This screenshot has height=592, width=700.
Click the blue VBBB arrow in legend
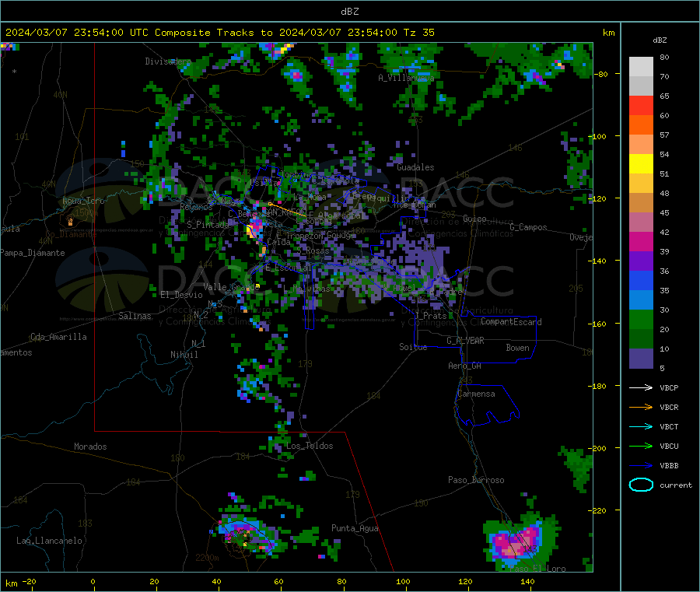[641, 466]
